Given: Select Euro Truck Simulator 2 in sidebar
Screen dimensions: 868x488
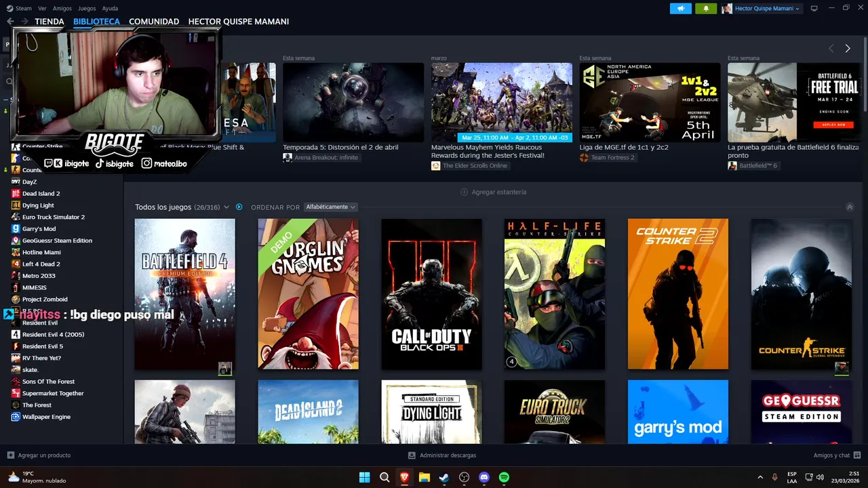Looking at the screenshot, I should click(x=54, y=217).
